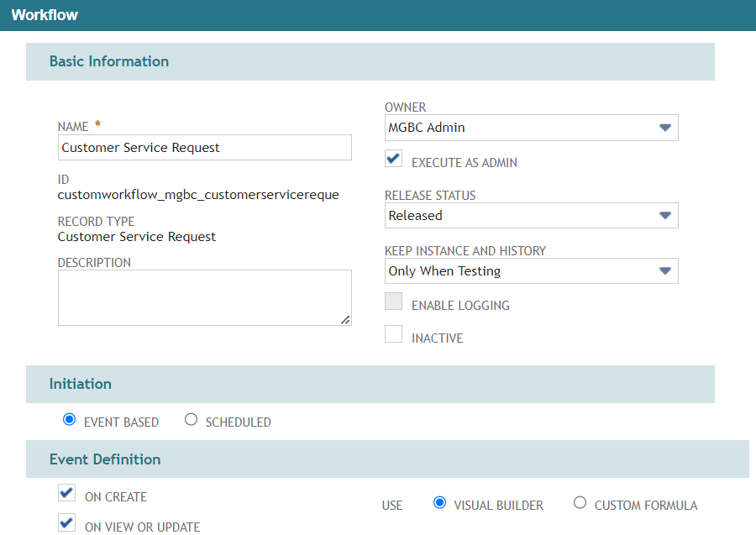Uncheck the On View Or Update checkbox
The height and width of the screenshot is (535, 756).
coord(66,523)
